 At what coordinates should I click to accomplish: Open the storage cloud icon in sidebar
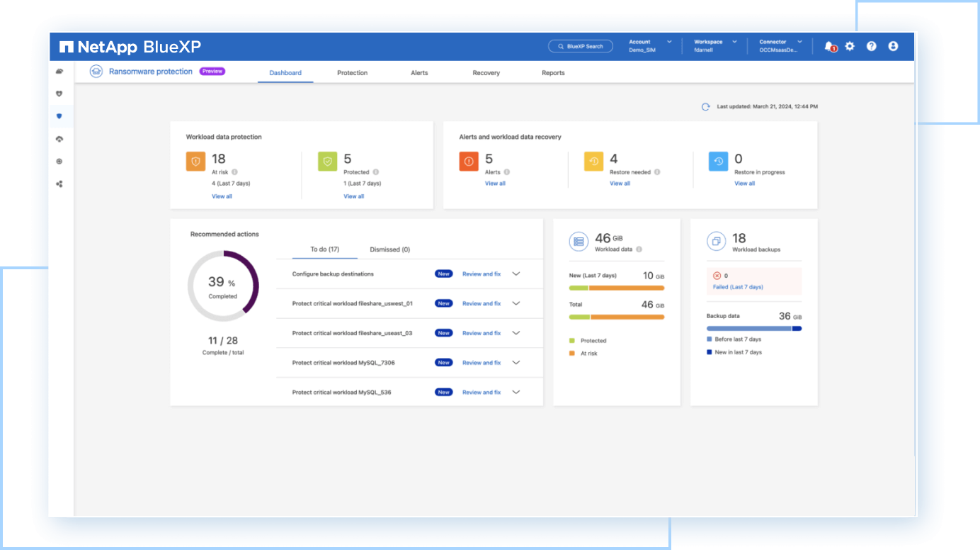[x=59, y=71]
